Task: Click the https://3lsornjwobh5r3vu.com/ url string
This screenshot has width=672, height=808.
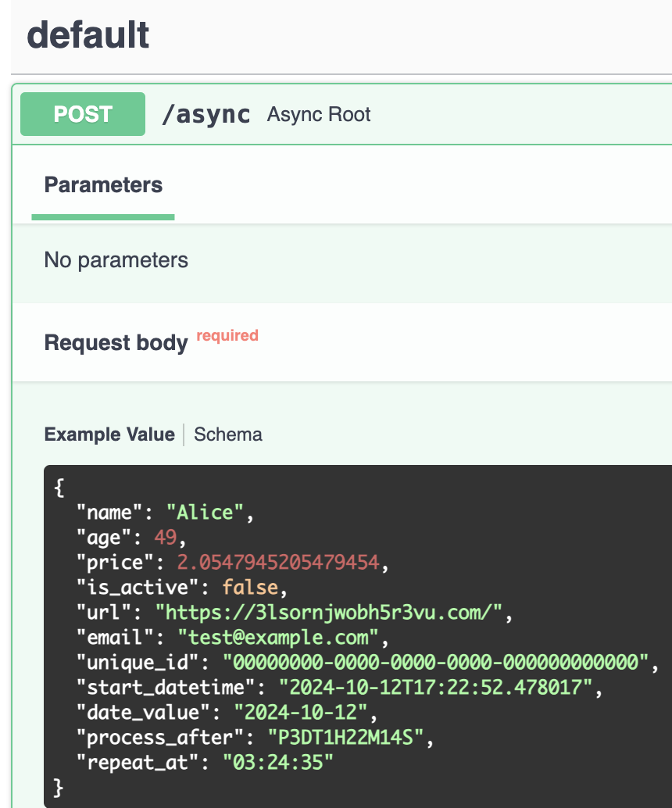Action: (x=329, y=613)
